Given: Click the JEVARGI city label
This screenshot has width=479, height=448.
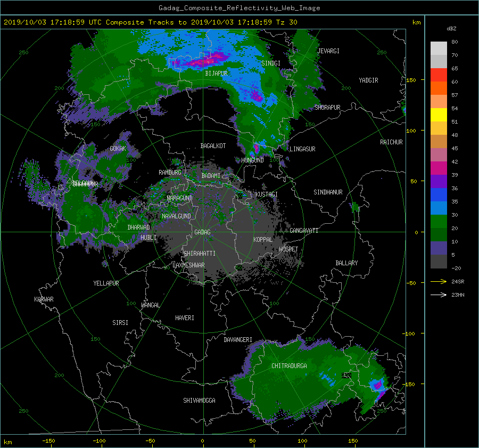Looking at the screenshot, I should coord(328,51).
